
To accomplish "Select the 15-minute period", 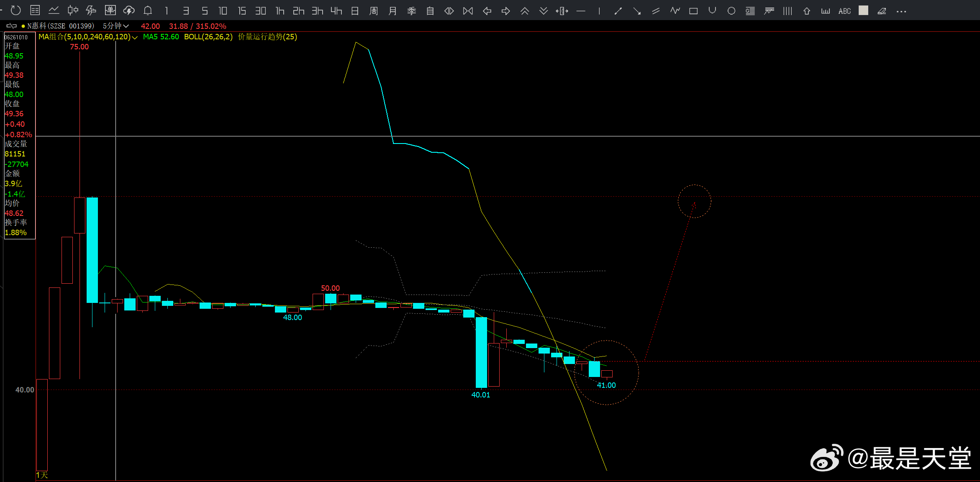I will click(x=242, y=11).
